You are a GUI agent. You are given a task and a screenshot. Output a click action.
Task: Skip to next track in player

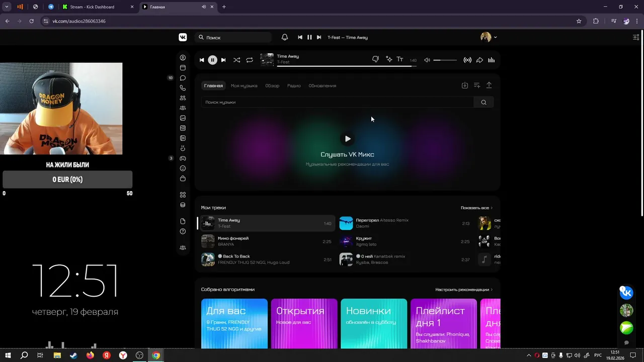click(223, 60)
